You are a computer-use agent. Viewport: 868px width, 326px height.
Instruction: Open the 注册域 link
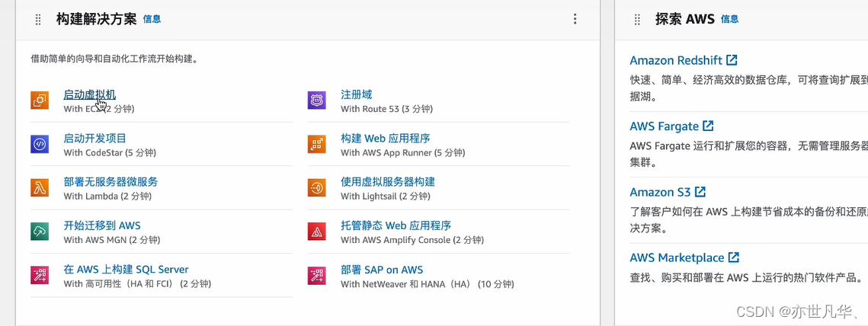357,94
